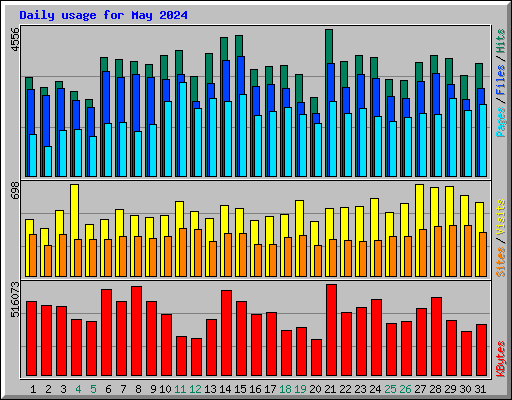This screenshot has width=512, height=400.
Task: Select the orange Sites bar for day 11
Action: (183, 252)
